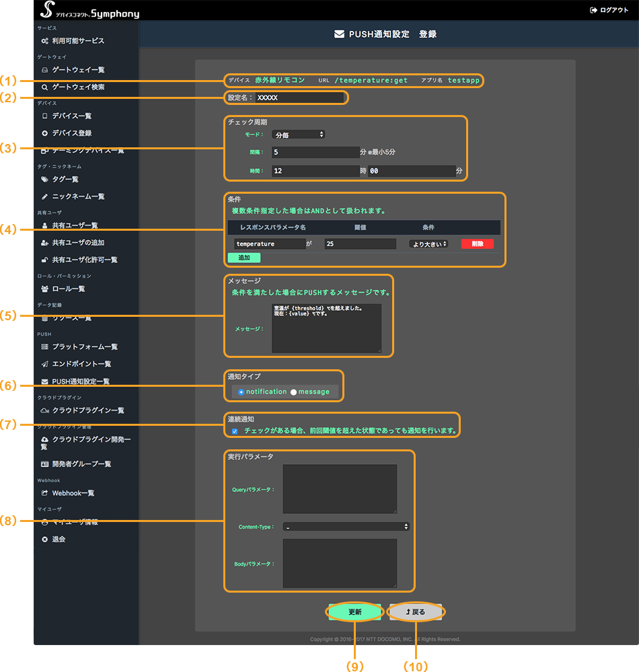Image resolution: width=639 pixels, height=672 pixels.
Task: Click the ニックネーム一覧 pencil icon
Action: (44, 196)
